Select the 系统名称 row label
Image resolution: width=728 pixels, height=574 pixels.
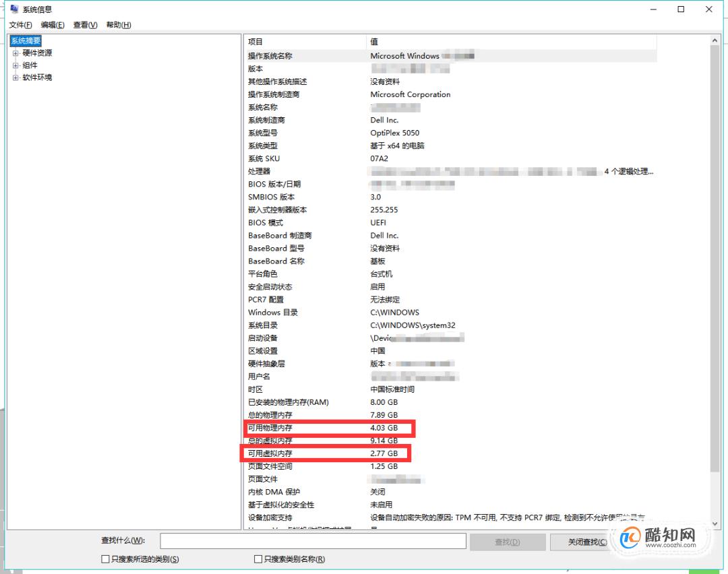tap(263, 107)
